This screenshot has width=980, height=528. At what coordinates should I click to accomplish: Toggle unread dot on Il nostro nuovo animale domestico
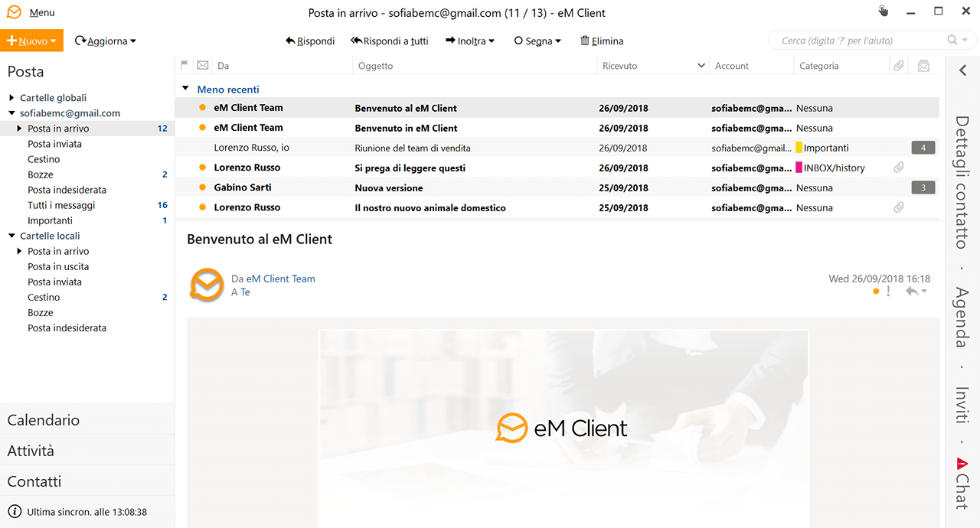coord(202,207)
